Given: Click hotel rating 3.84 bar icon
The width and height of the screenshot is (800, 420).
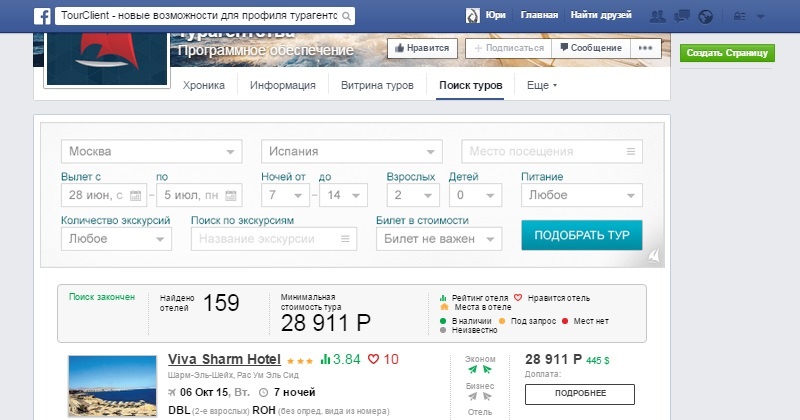Looking at the screenshot, I should point(325,359).
